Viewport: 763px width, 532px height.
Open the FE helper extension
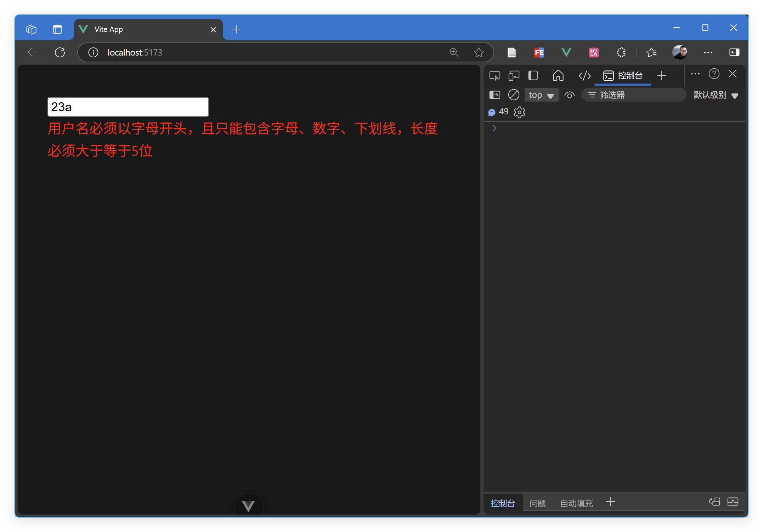[x=539, y=52]
